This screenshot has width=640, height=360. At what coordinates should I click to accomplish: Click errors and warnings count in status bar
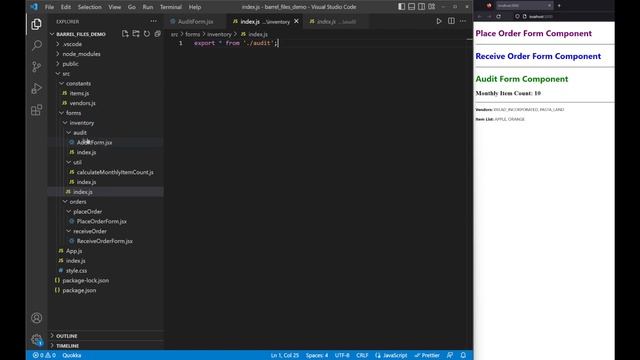pos(44,356)
